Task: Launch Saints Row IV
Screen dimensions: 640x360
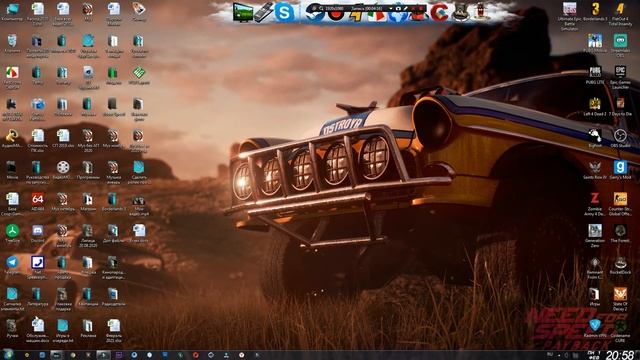Action: click(595, 170)
